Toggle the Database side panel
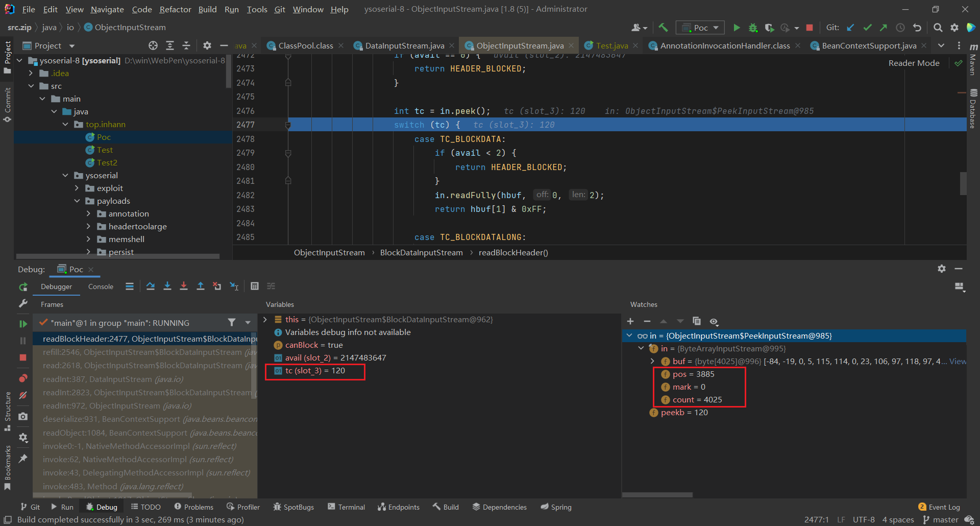The width and height of the screenshot is (980, 526). 973,108
